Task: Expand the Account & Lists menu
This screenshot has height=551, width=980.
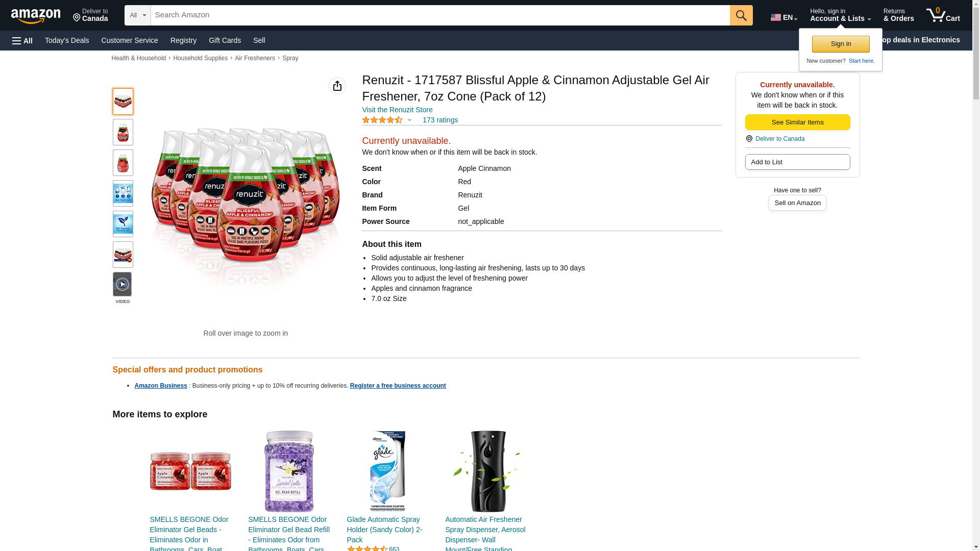Action: [840, 15]
